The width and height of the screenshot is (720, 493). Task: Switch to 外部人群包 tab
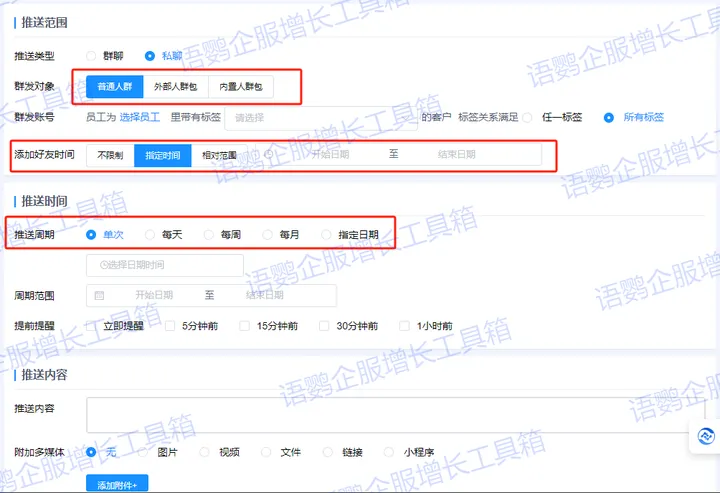point(175,87)
